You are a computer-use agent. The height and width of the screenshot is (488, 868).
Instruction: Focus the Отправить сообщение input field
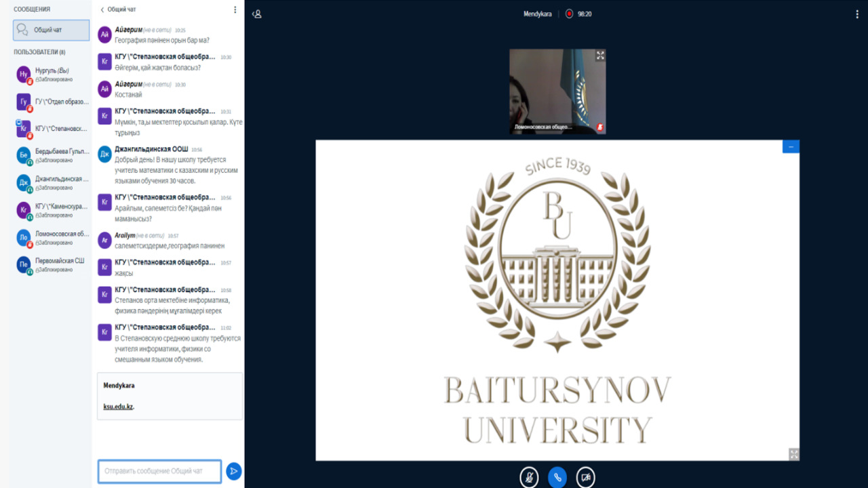point(159,471)
